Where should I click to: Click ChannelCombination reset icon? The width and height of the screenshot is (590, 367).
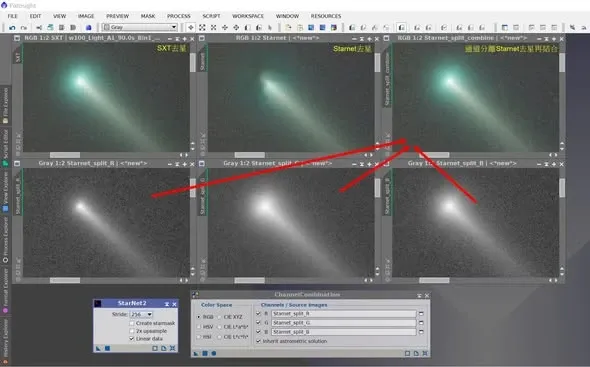(425, 353)
